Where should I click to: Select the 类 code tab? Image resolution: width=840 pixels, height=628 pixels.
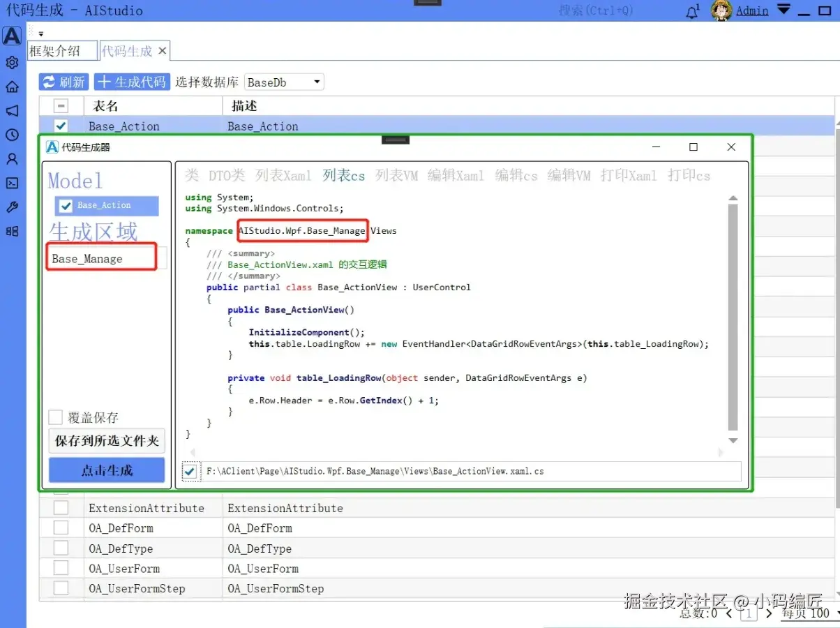tap(192, 176)
